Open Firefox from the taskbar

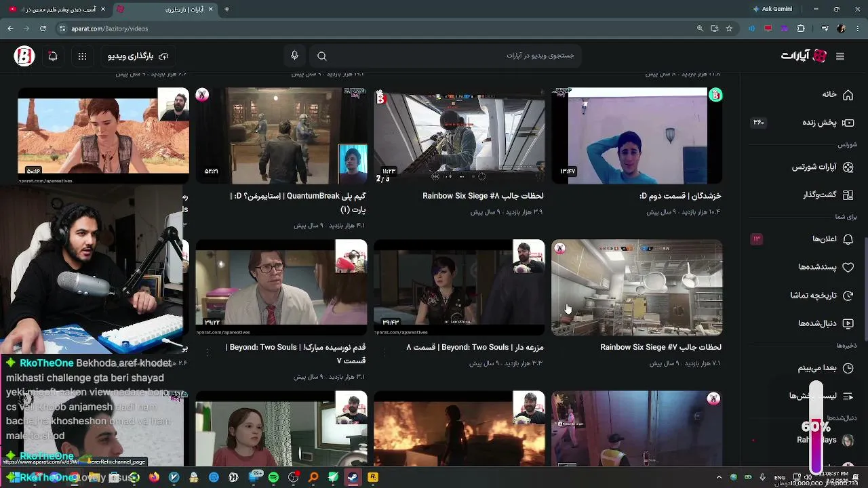click(154, 477)
